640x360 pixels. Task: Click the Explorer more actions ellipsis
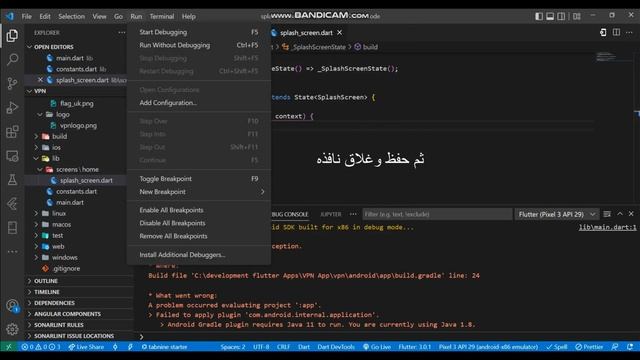tap(122, 33)
